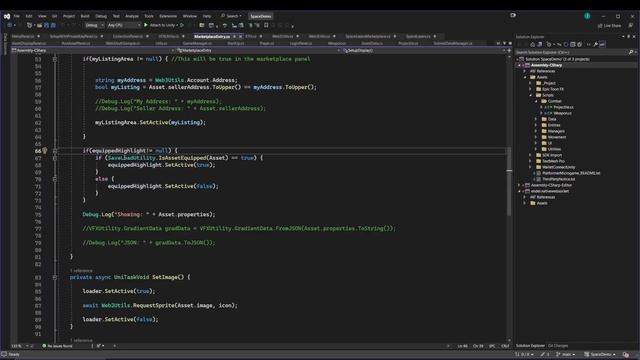This screenshot has width=640, height=360.
Task: Collapse the equippedHighlight if block on line 66
Action: 55,151
